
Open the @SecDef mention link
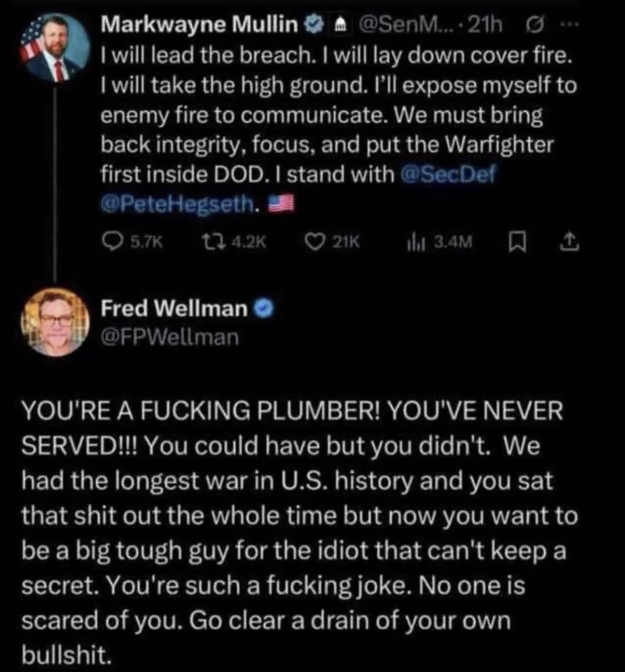click(447, 174)
